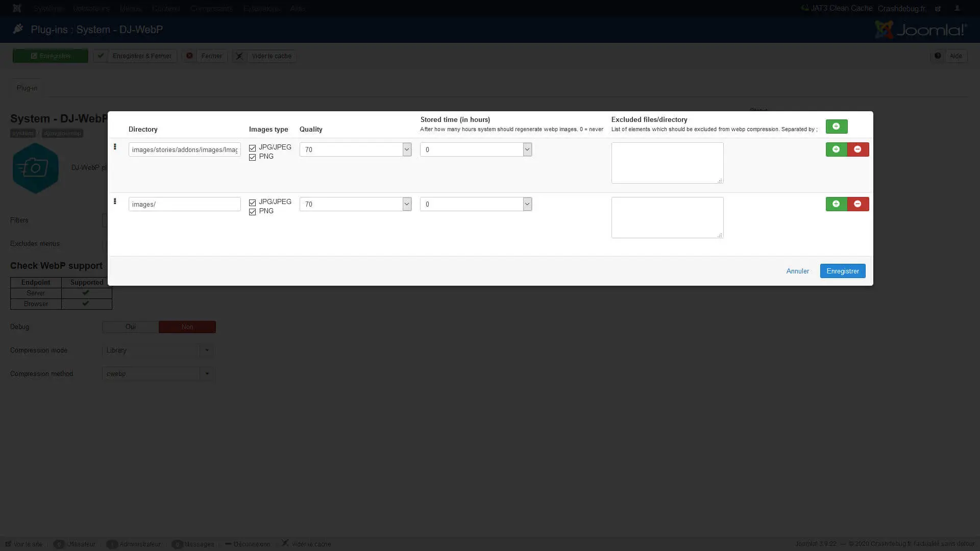The image size is (980, 551).
Task: Click the external link icon next to Crashdebug.fr
Action: point(938,9)
